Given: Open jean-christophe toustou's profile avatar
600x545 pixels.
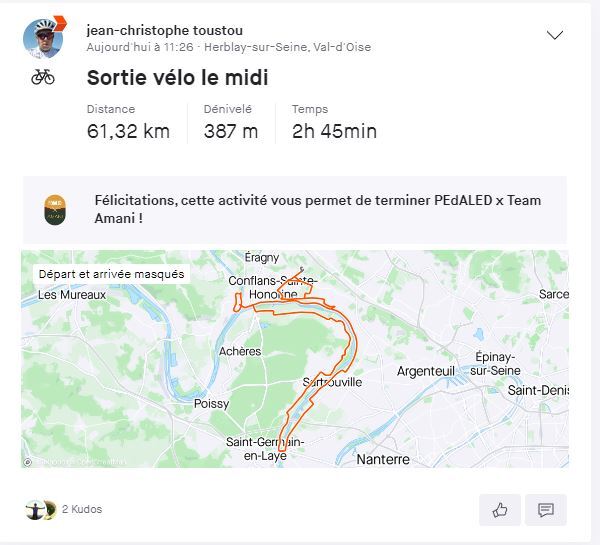Looking at the screenshot, I should [43, 39].
